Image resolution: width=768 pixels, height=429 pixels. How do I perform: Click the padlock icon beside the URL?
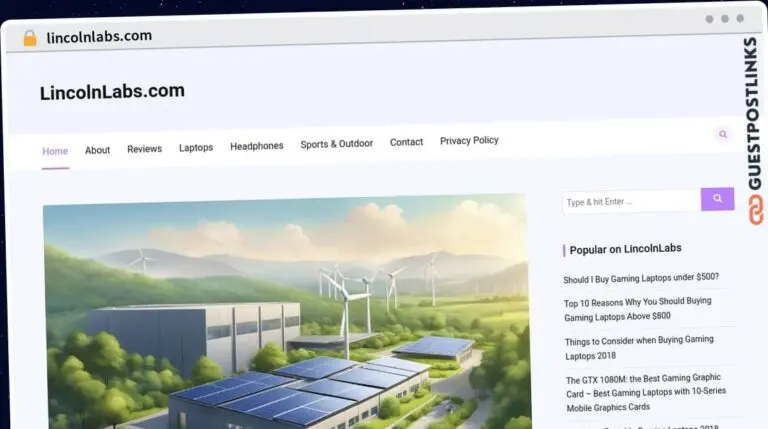[x=30, y=38]
